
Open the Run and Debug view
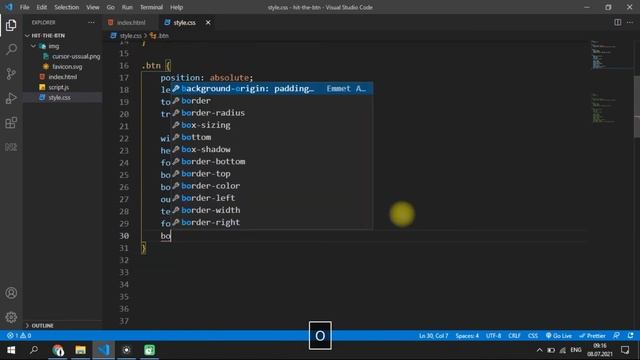[x=11, y=98]
